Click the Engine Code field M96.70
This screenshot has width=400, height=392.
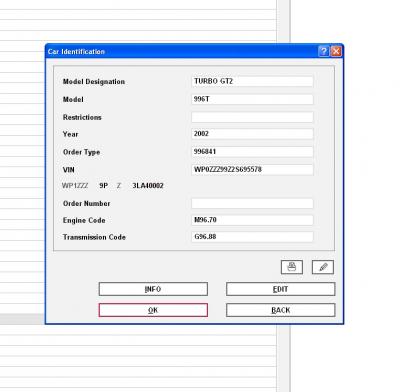(252, 220)
